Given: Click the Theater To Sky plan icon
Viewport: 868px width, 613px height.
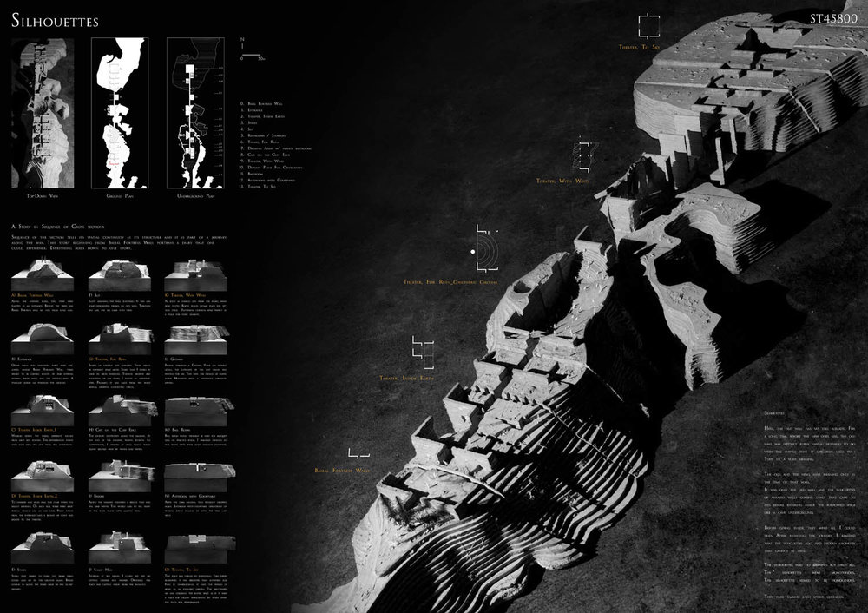Looking at the screenshot, I should tap(648, 23).
